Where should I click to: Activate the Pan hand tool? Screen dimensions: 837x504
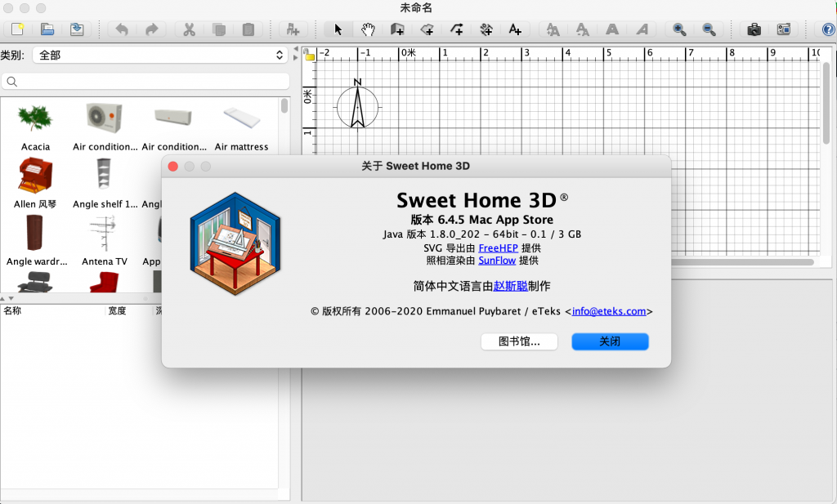coord(368,29)
